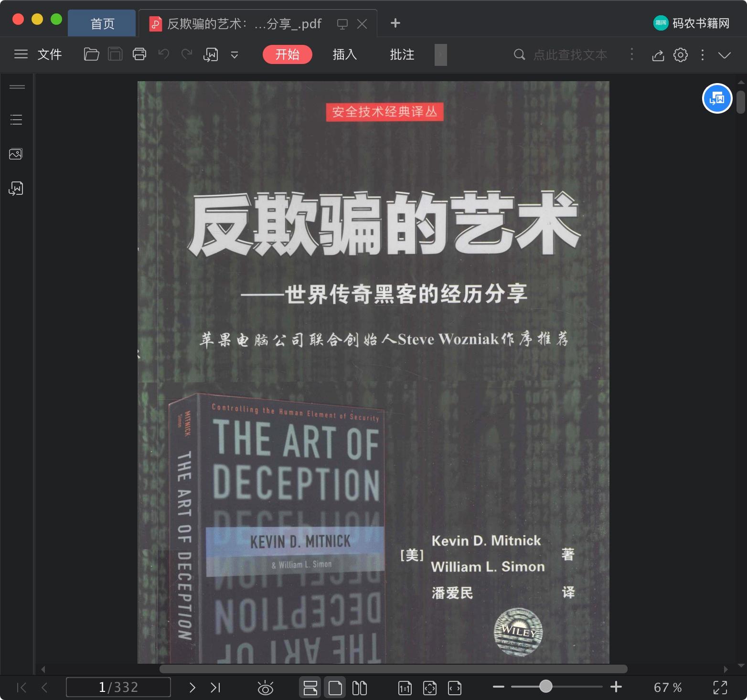Click the horizontal scrollbar

(x=394, y=669)
